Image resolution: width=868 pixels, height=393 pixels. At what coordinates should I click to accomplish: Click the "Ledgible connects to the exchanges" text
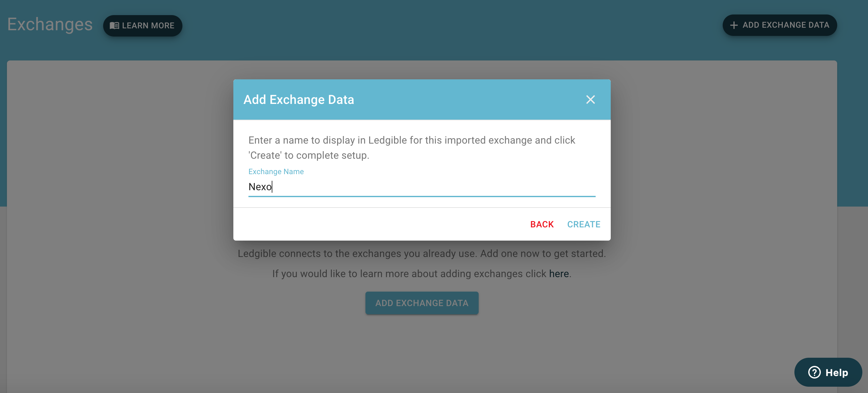coord(421,253)
